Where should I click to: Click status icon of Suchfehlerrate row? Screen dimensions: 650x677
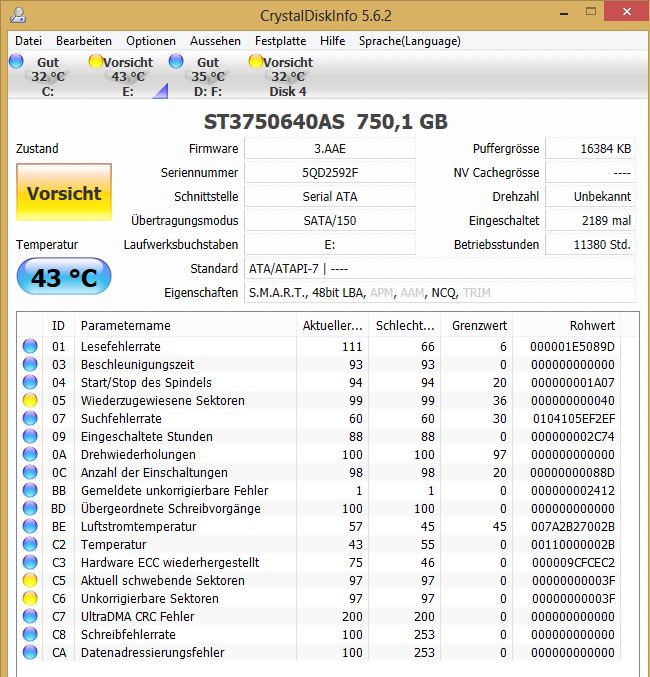(x=30, y=418)
